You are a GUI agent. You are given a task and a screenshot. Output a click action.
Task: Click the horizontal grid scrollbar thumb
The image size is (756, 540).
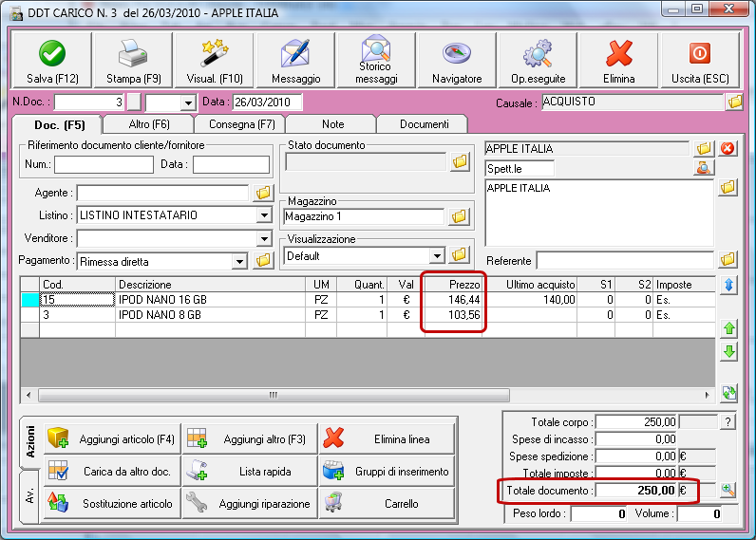274,395
